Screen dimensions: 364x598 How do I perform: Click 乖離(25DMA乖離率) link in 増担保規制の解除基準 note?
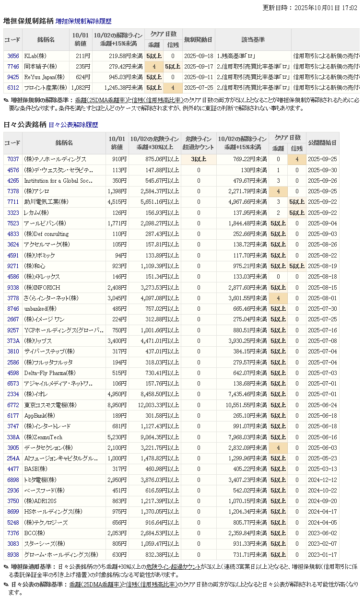pos(102,100)
